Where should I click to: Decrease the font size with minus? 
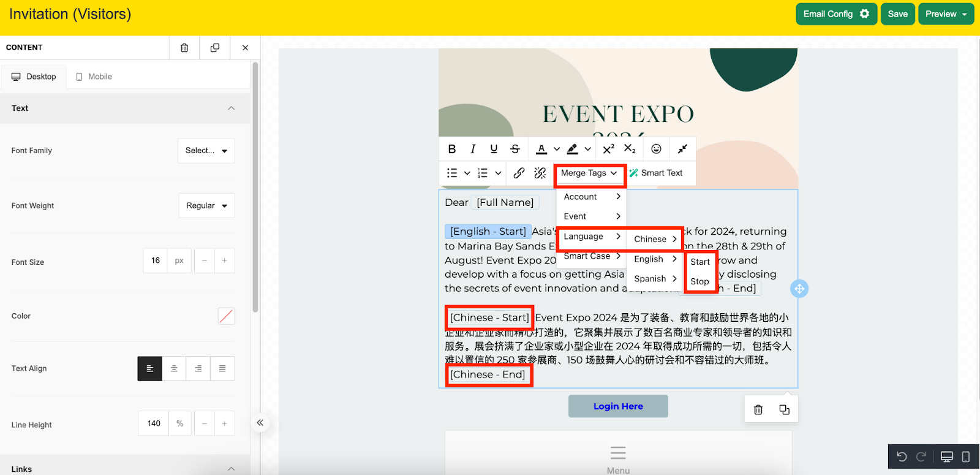pos(205,261)
